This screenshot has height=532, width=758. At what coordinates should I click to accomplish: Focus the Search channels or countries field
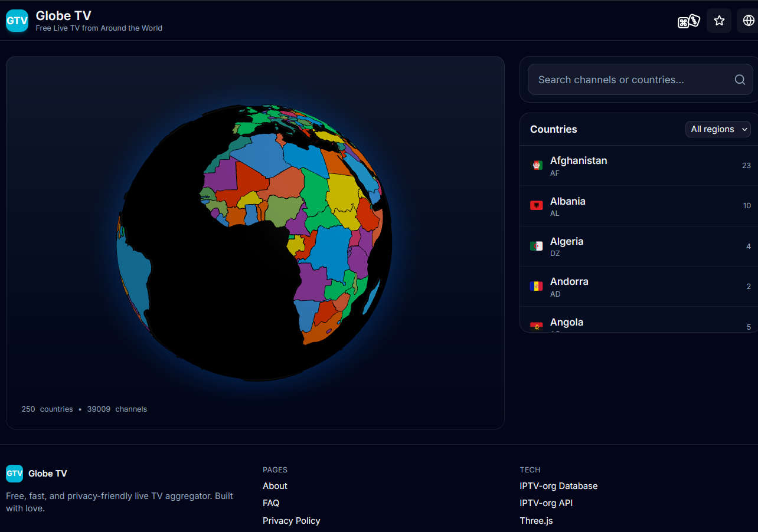[x=640, y=80]
